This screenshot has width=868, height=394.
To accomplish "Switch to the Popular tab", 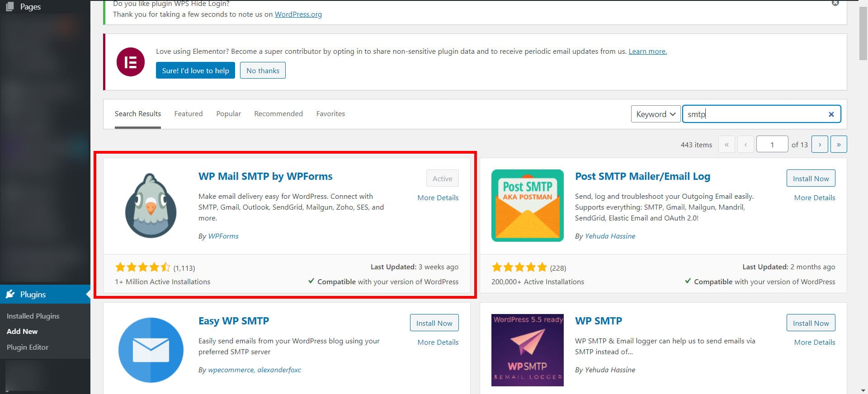I will coord(228,114).
